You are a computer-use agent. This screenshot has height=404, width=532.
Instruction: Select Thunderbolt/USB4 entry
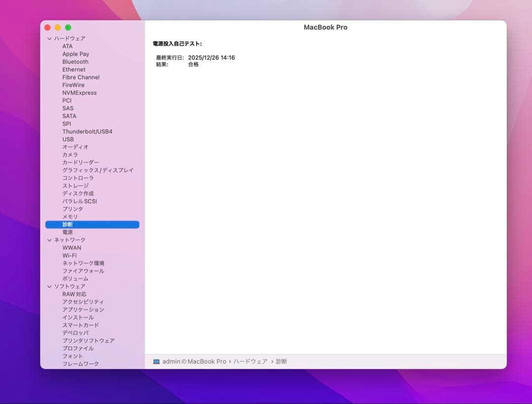pos(87,132)
